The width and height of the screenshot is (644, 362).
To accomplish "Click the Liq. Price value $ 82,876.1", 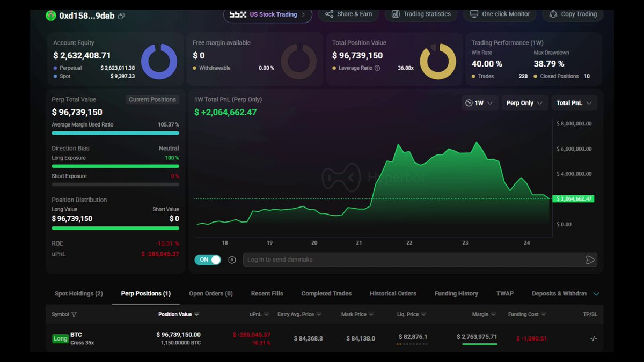I will click(x=413, y=337).
